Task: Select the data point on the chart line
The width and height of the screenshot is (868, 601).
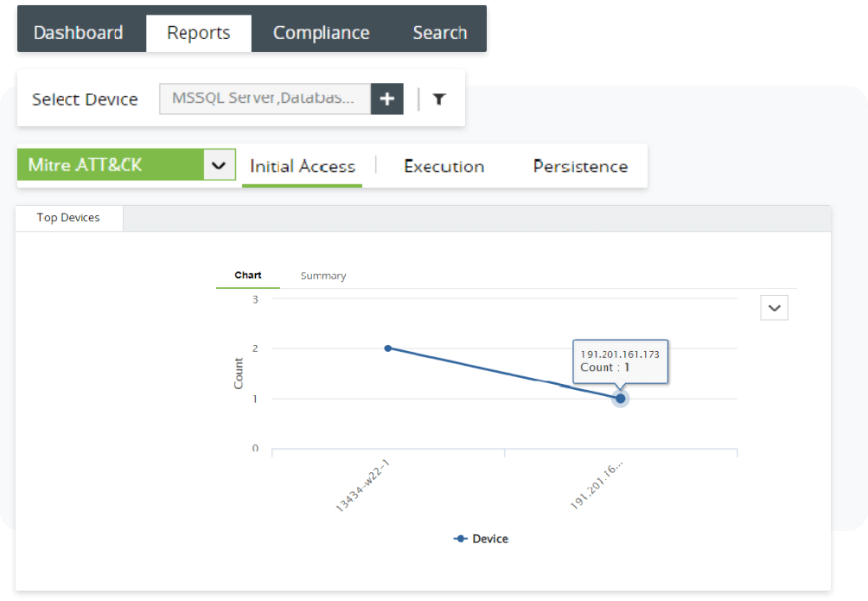Action: point(387,348)
